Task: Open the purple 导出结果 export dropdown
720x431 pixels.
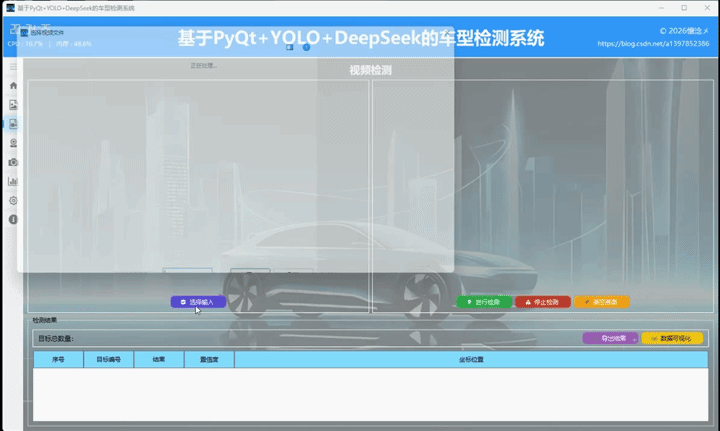Action: 610,338
